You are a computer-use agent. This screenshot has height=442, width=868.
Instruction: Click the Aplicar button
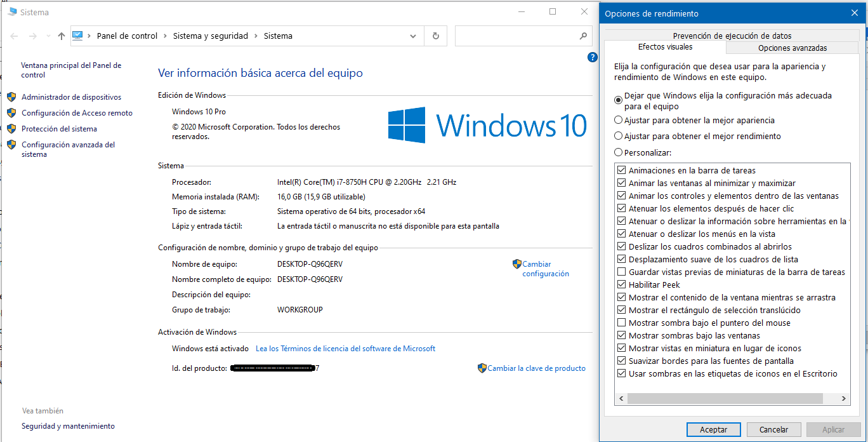pos(833,430)
